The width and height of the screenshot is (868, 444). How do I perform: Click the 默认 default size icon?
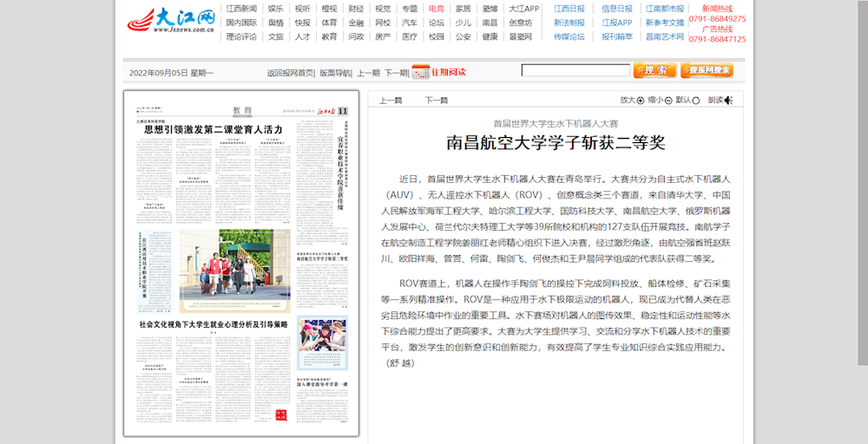click(696, 101)
